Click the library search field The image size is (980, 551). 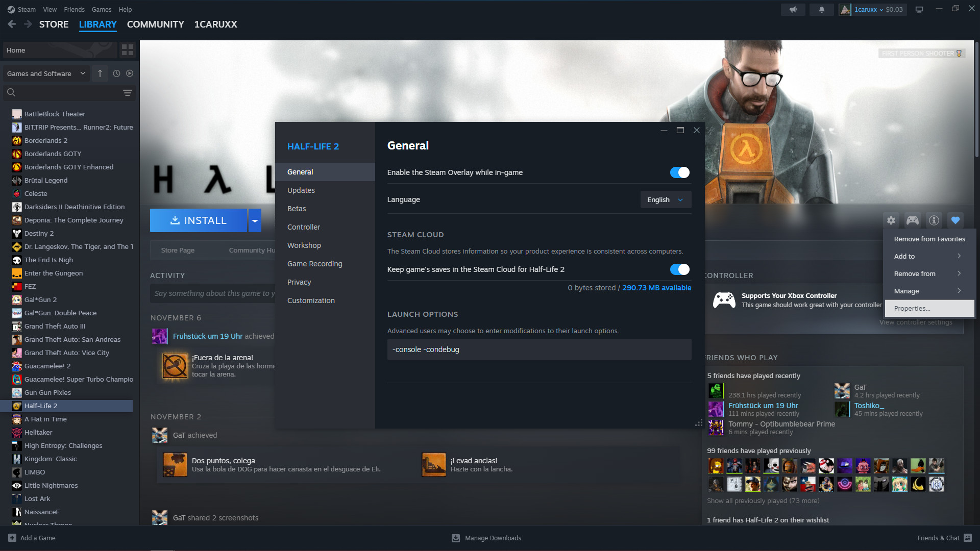pyautogui.click(x=69, y=92)
